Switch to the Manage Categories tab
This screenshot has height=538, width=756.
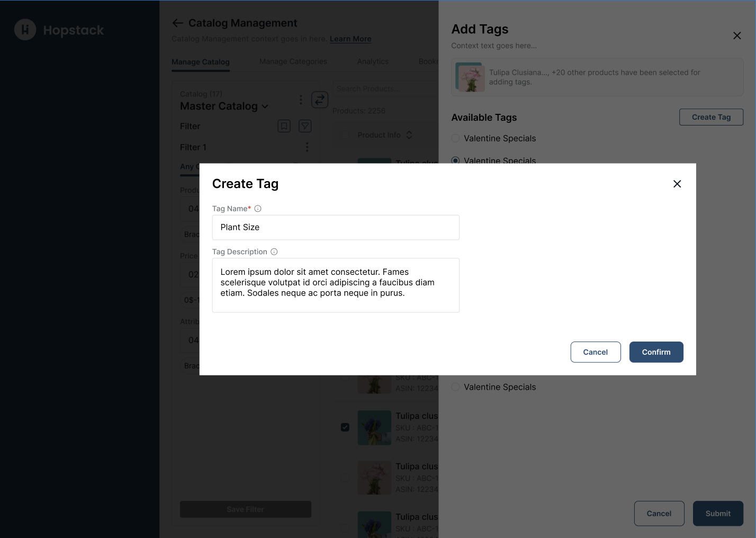tap(293, 61)
